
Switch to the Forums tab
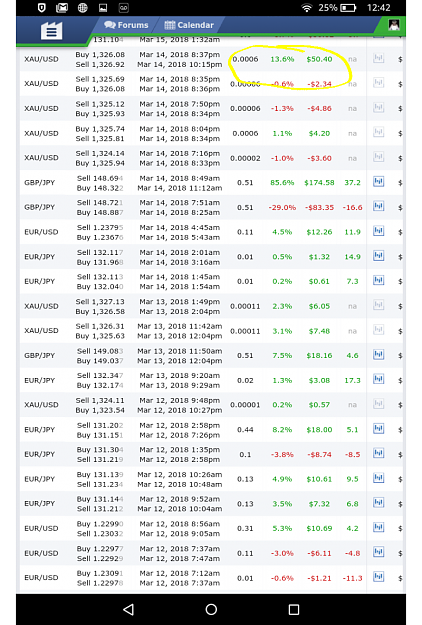pyautogui.click(x=126, y=25)
